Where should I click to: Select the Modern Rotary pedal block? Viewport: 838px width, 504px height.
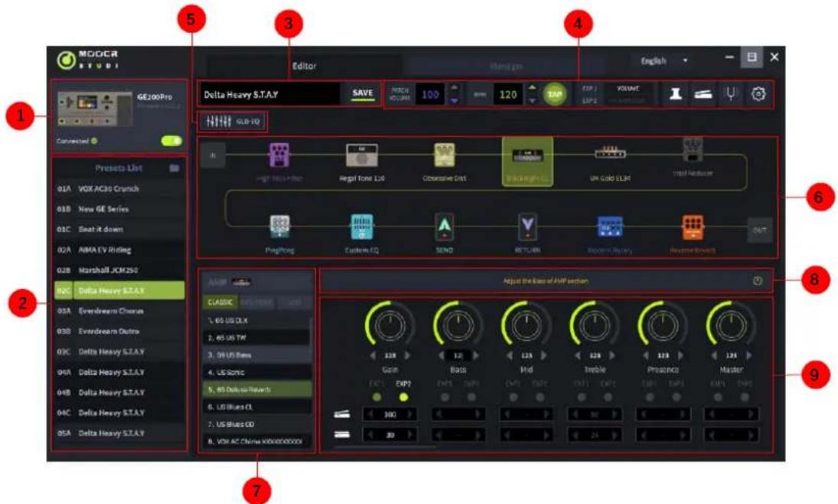click(x=610, y=227)
